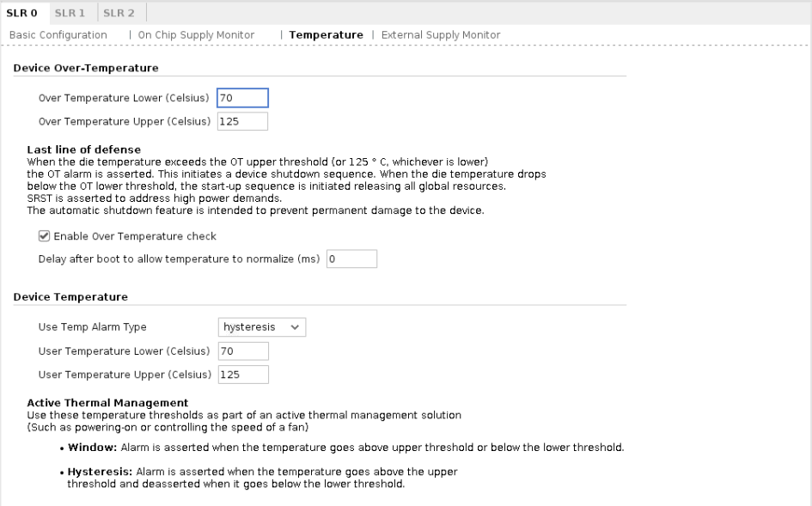Click the User Temperature Lower field
The width and height of the screenshot is (812, 506).
coord(242,351)
